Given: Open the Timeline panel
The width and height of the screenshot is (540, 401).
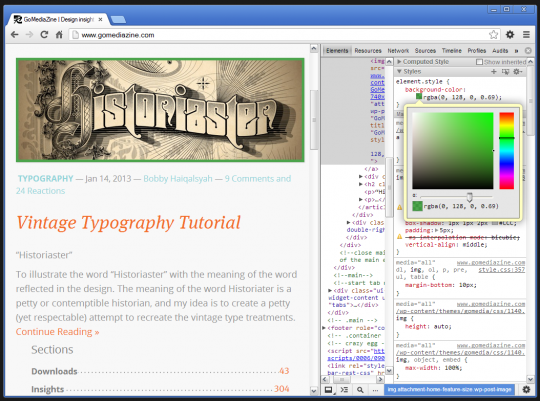Looking at the screenshot, I should 451,51.
